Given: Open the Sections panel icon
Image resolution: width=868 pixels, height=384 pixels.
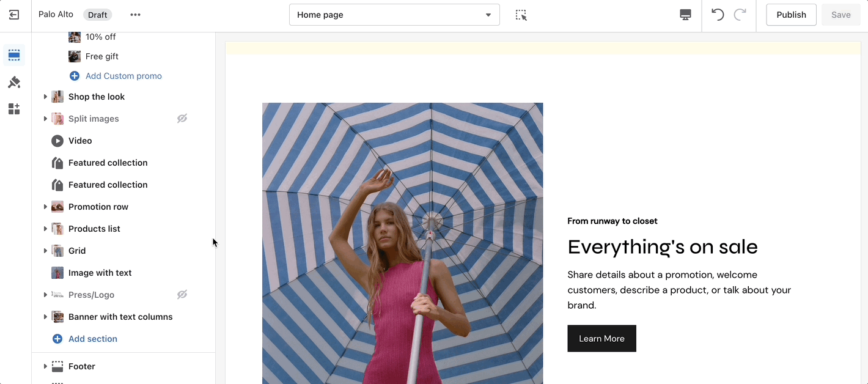Looking at the screenshot, I should tap(14, 56).
